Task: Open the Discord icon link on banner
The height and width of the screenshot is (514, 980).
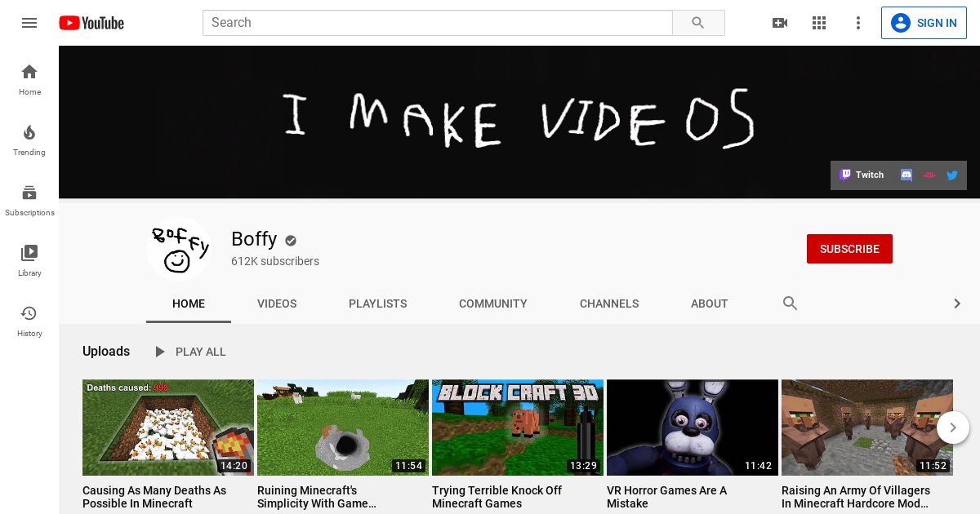Action: point(906,175)
